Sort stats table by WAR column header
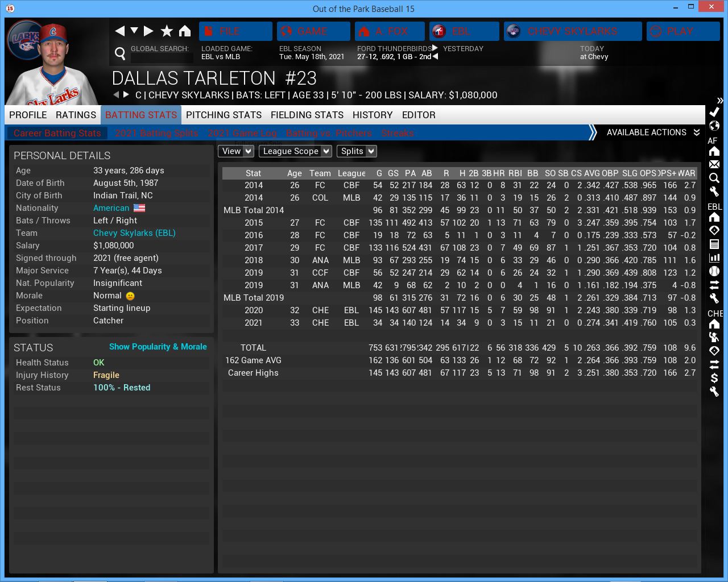Image resolution: width=728 pixels, height=582 pixels. tap(686, 173)
